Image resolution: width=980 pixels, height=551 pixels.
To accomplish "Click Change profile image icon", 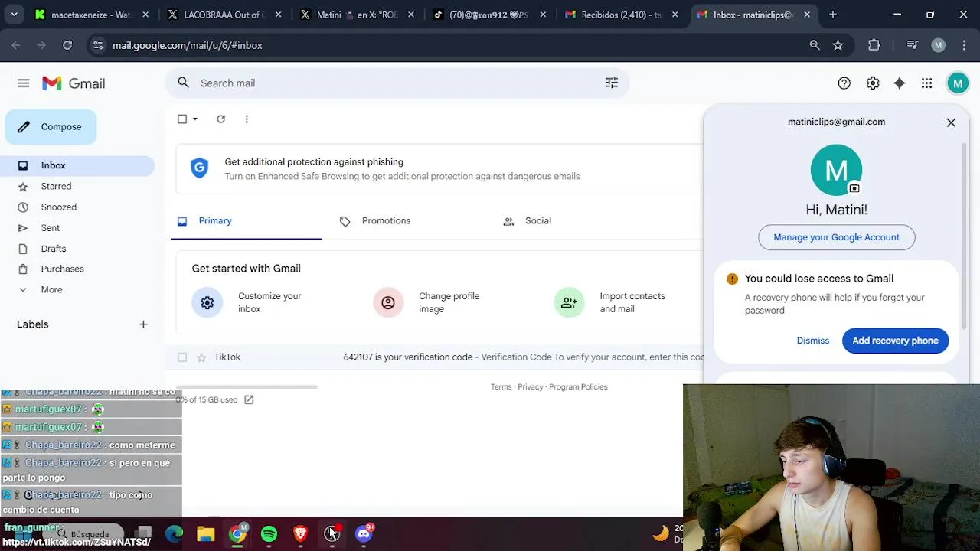I will click(388, 302).
